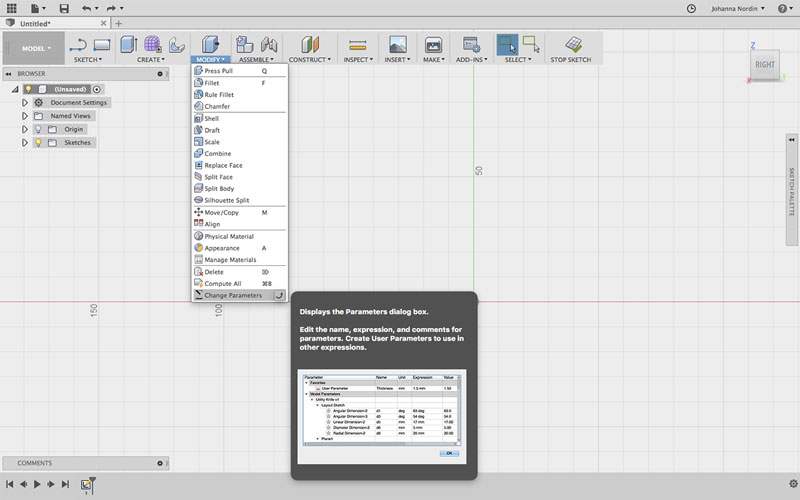This screenshot has width=800, height=500.
Task: Expand the Named Views tree node
Action: point(25,116)
